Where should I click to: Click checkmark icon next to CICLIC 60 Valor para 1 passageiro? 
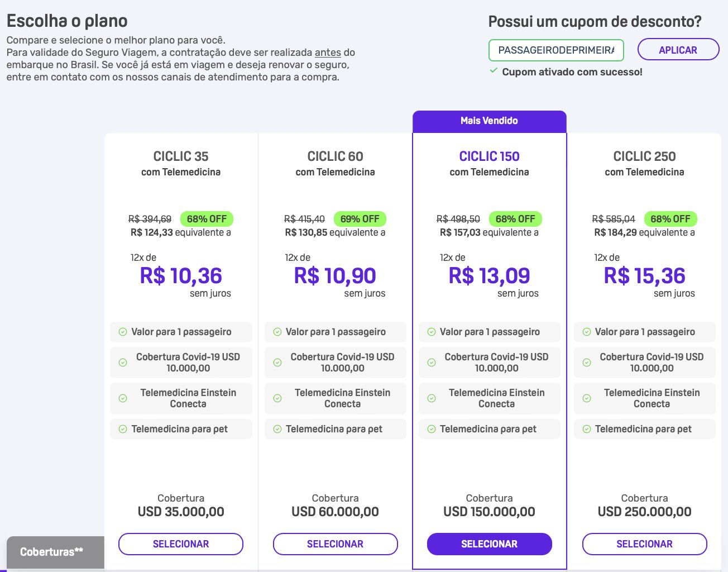click(277, 332)
